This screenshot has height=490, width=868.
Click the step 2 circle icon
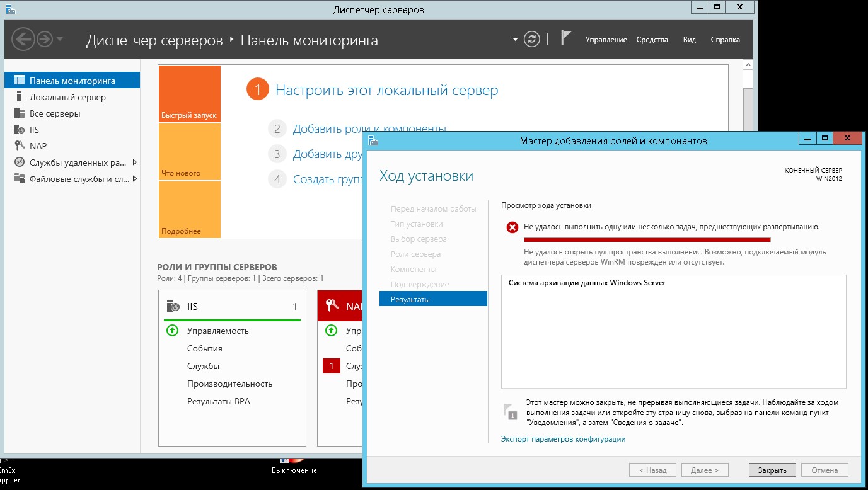[277, 129]
